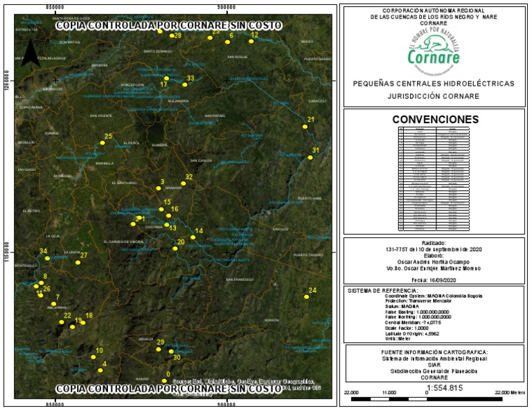Screen dimensions: 532x411
Task: Select yellow point numbered 30
Action: [171, 351]
